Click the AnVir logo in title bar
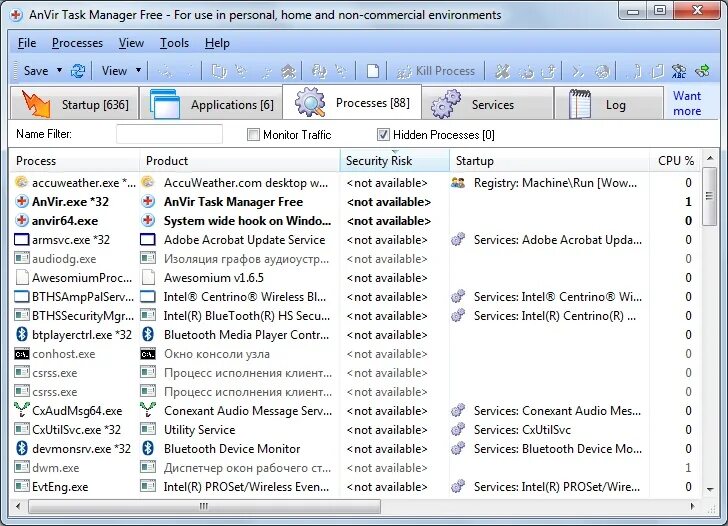The height and width of the screenshot is (526, 728). coord(16,15)
